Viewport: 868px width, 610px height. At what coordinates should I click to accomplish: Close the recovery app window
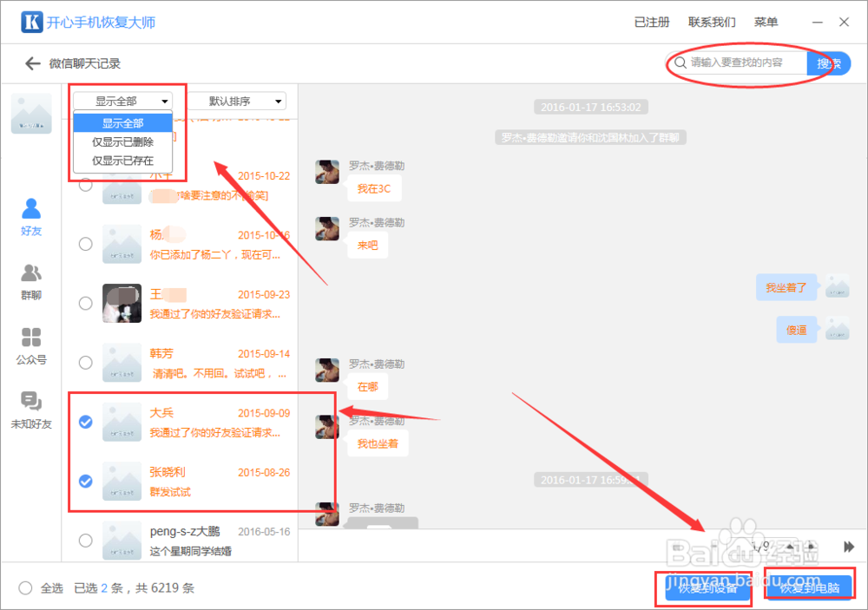(845, 23)
